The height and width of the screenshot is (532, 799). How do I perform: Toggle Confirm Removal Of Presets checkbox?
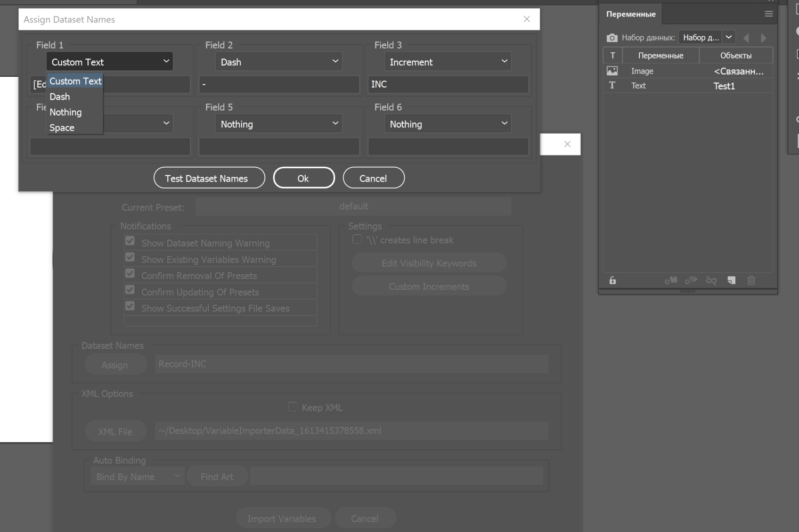tap(130, 274)
